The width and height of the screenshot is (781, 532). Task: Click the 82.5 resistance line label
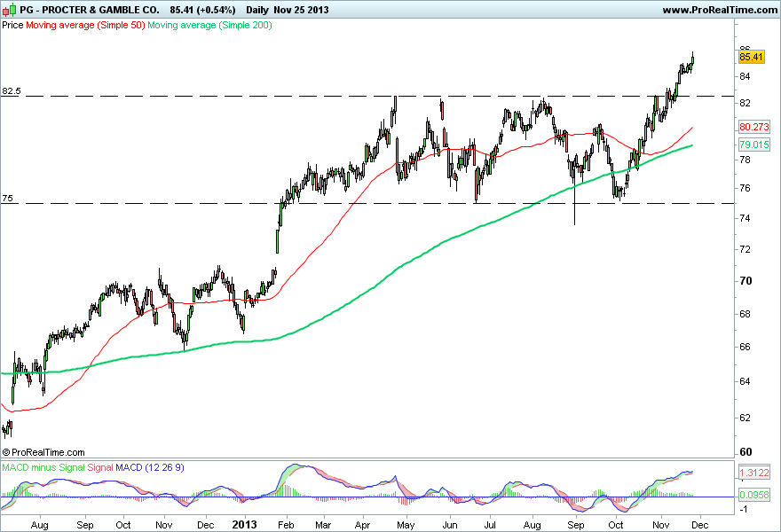point(12,91)
